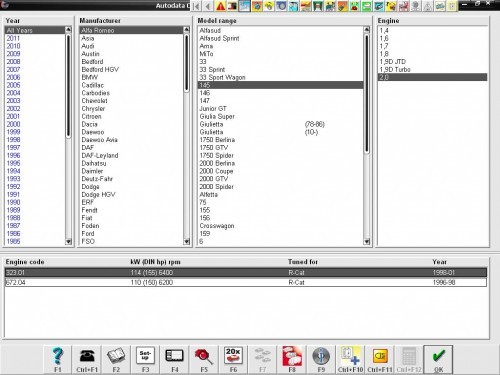Open the 20x icon labeled F6
The height and width of the screenshot is (375, 500).
click(x=233, y=359)
